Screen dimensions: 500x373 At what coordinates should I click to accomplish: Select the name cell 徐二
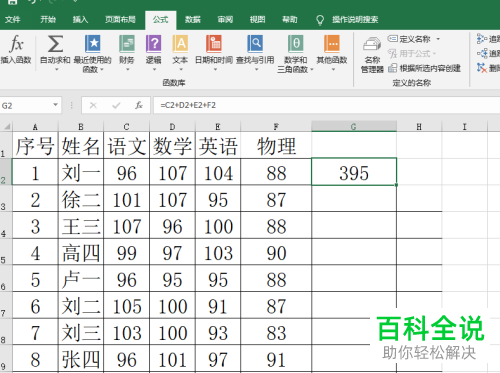click(x=81, y=199)
